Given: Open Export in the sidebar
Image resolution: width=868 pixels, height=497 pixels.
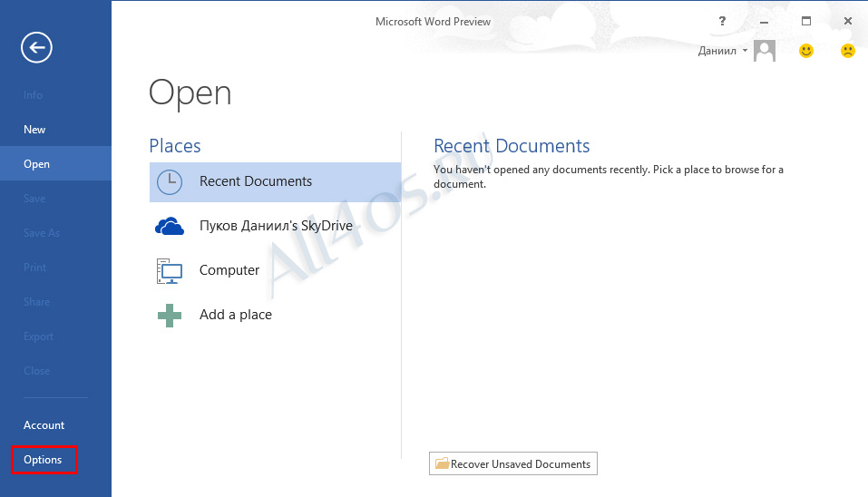Looking at the screenshot, I should coord(55,336).
